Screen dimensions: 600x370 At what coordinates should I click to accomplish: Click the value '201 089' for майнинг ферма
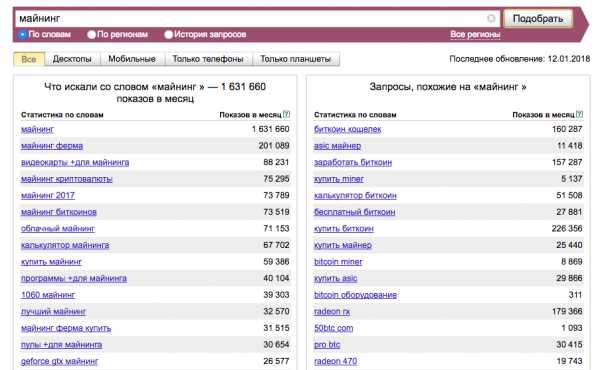[x=274, y=146]
